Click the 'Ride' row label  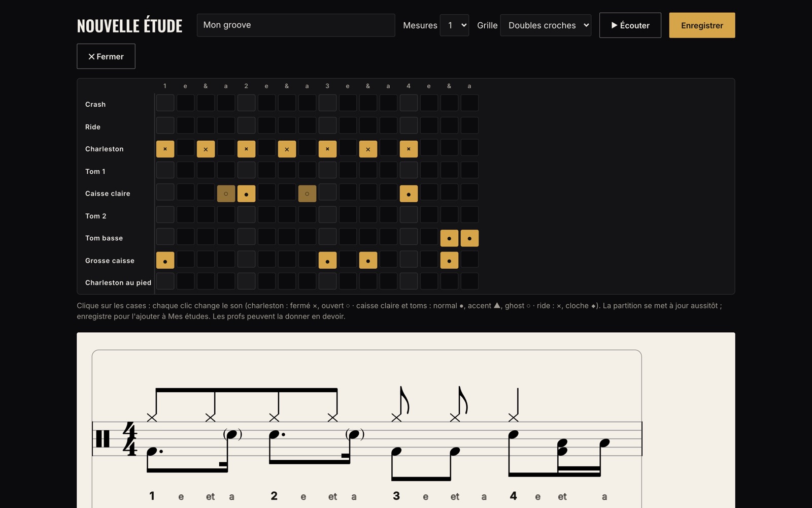[93, 127]
